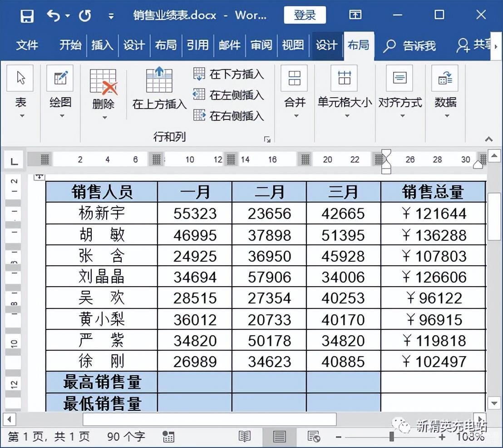This screenshot has height=448, width=503.
Task: Click the ruler column marker near 8
Action: click(156, 159)
